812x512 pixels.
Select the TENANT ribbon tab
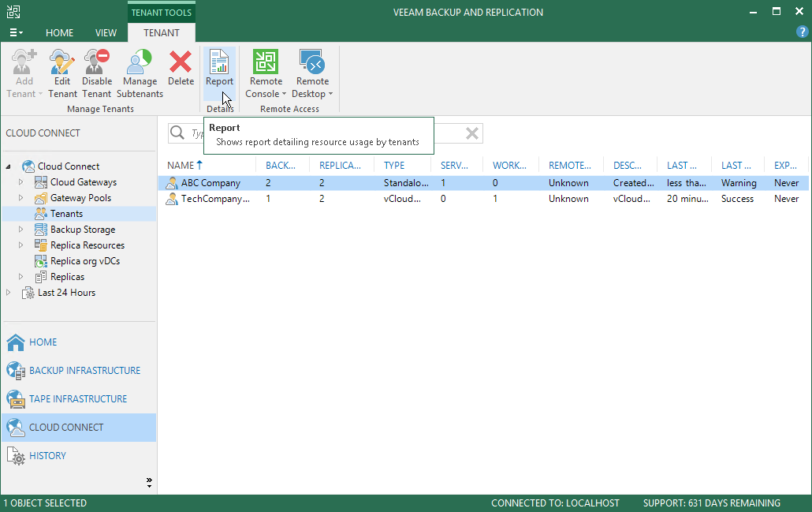coord(162,32)
